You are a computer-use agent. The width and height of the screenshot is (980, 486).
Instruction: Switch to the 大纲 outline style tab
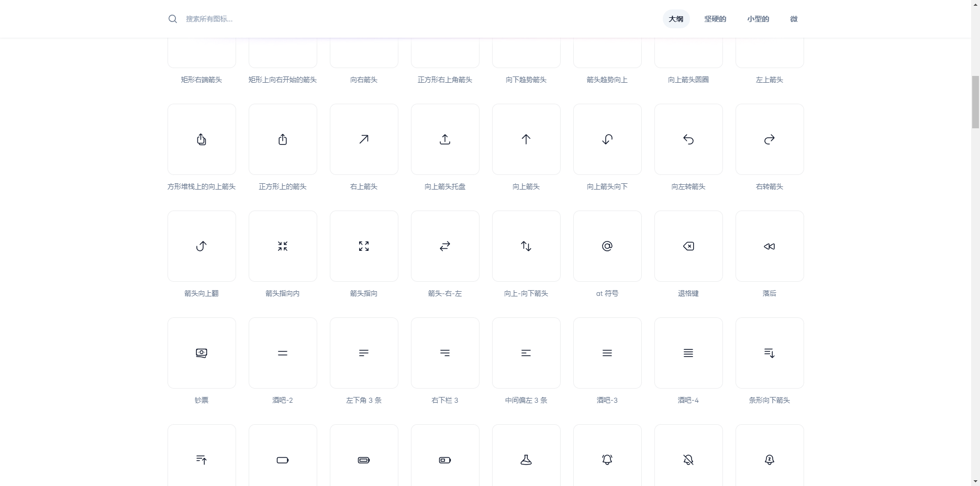676,19
